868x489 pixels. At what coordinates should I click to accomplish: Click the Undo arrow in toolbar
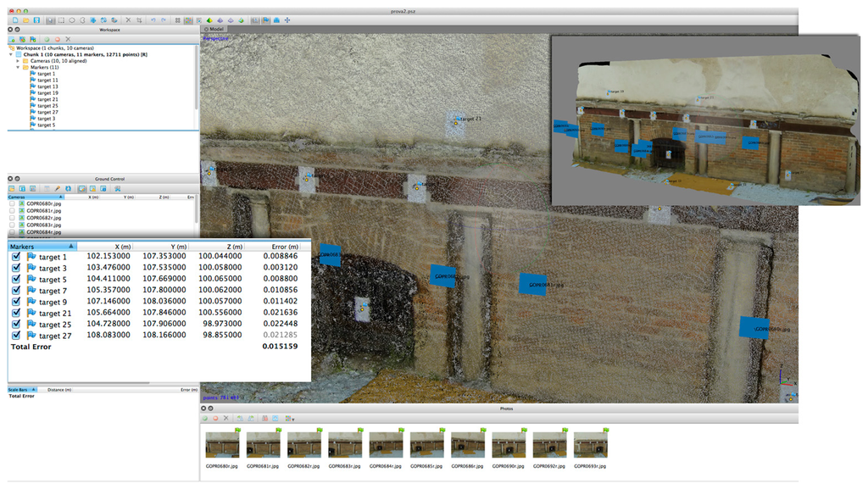pos(153,19)
